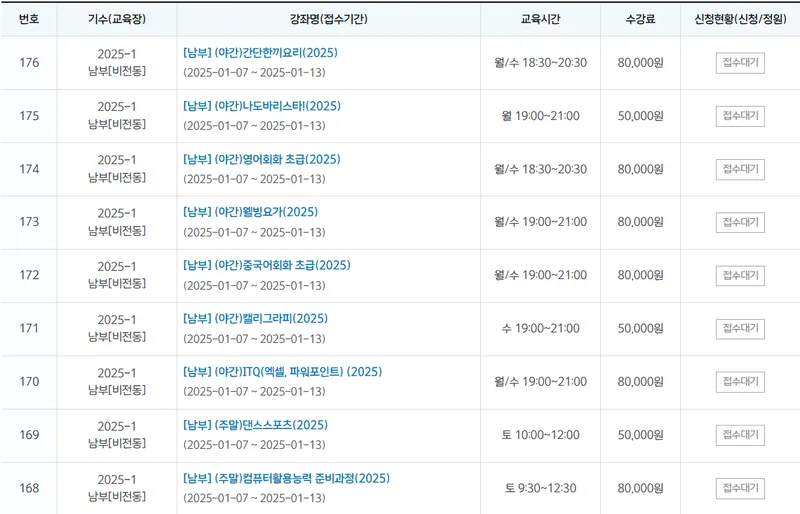Click 접수대기 button for course 169

point(740,435)
